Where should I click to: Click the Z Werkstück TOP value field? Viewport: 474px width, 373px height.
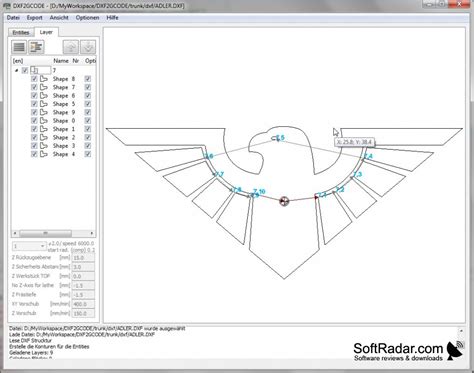83,276
